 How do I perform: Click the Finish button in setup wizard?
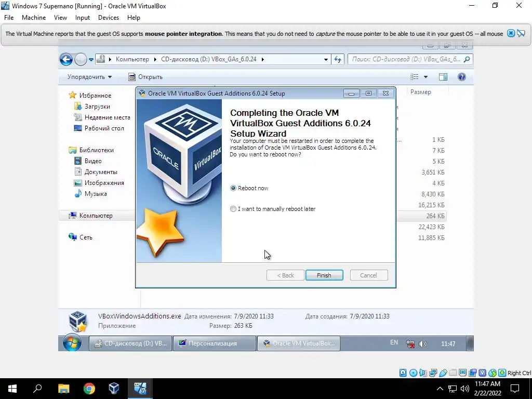pyautogui.click(x=324, y=275)
